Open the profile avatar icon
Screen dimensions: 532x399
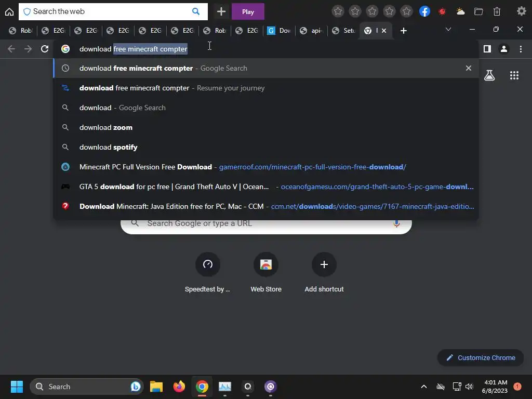(x=504, y=49)
